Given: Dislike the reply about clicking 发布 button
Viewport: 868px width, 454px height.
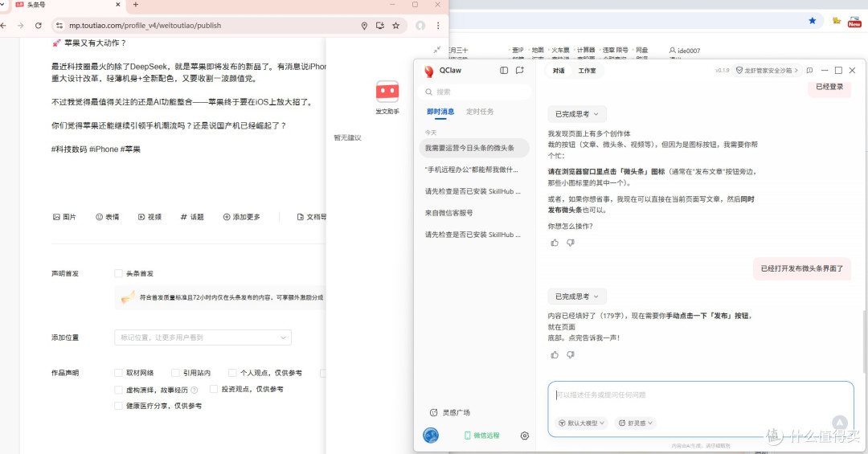Looking at the screenshot, I should click(x=570, y=355).
